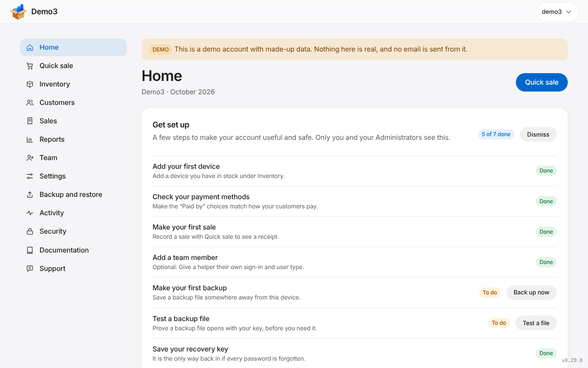Click the Quick sale cart icon
The image size is (588, 368).
30,66
